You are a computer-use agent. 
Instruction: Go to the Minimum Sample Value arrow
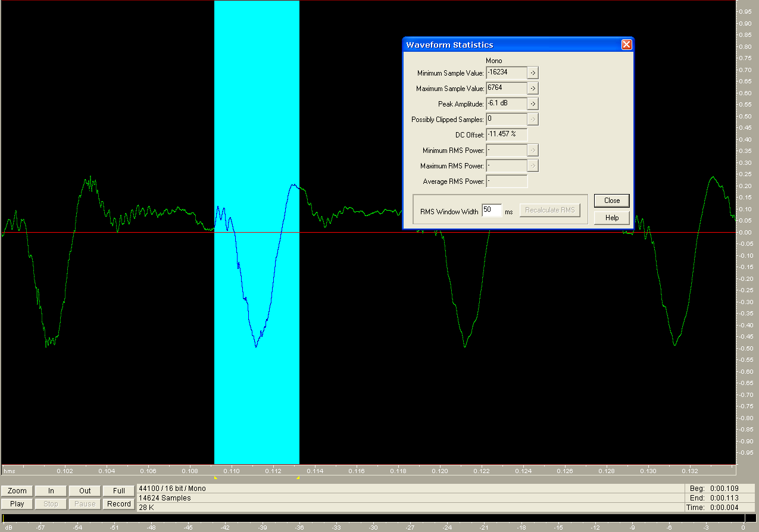pyautogui.click(x=533, y=73)
